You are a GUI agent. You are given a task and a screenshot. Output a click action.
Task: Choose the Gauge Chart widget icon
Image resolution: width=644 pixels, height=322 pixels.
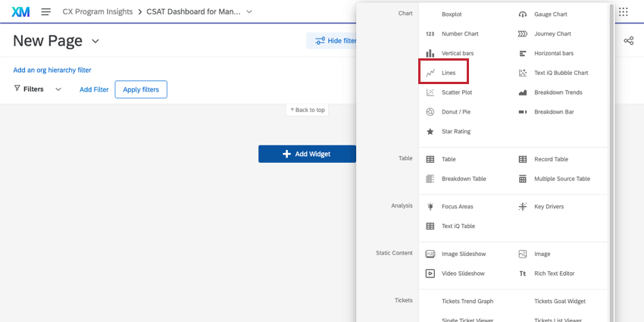pos(523,14)
